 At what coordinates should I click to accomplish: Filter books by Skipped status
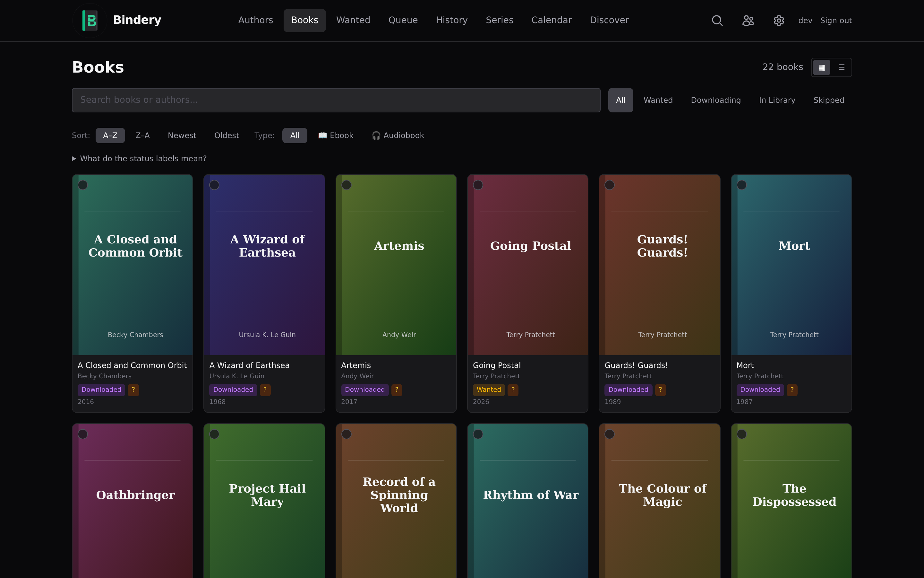tap(828, 100)
